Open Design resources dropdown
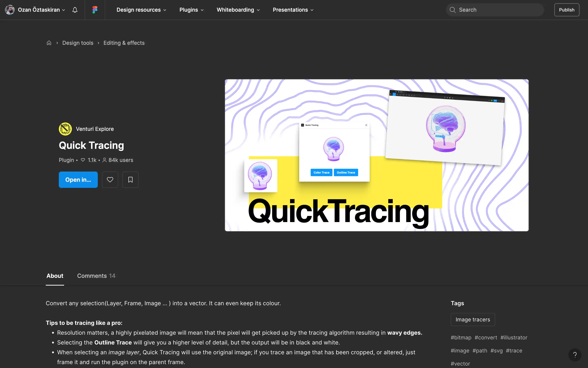 (141, 10)
